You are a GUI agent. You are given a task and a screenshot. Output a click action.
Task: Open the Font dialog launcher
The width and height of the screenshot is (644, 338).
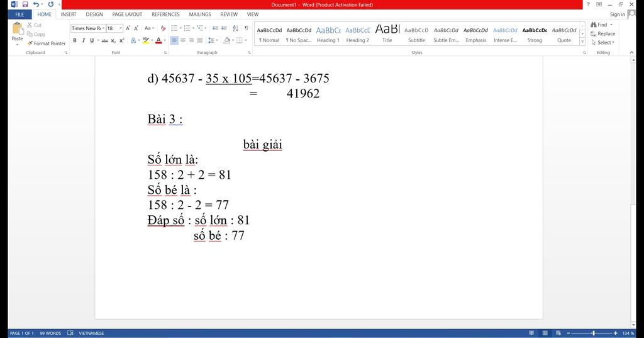165,53
